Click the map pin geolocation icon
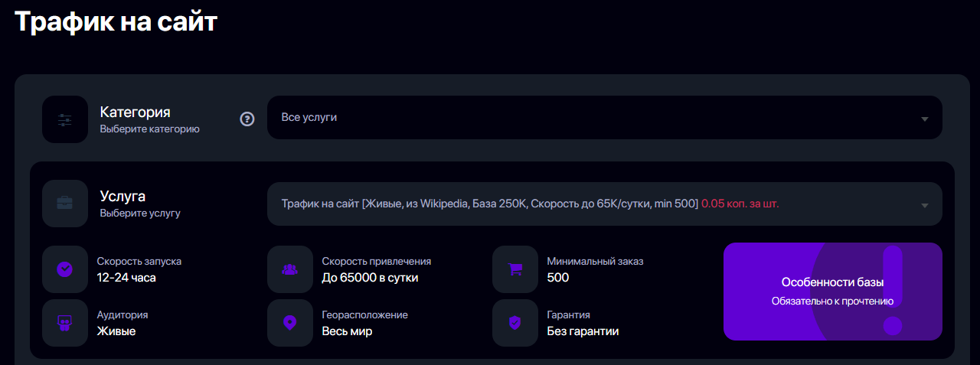The height and width of the screenshot is (365, 980). pos(289,323)
